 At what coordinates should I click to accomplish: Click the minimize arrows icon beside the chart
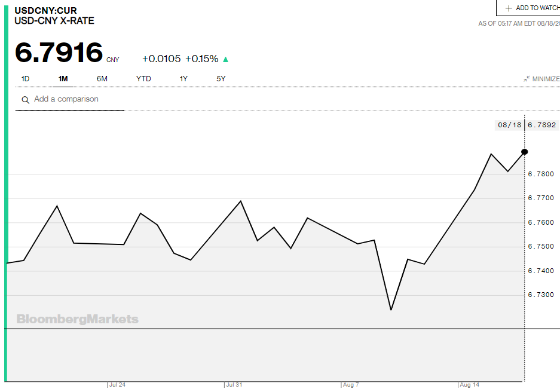(x=527, y=79)
